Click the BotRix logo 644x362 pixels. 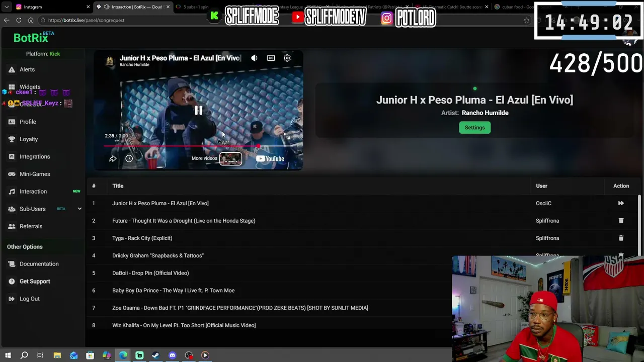tap(31, 38)
